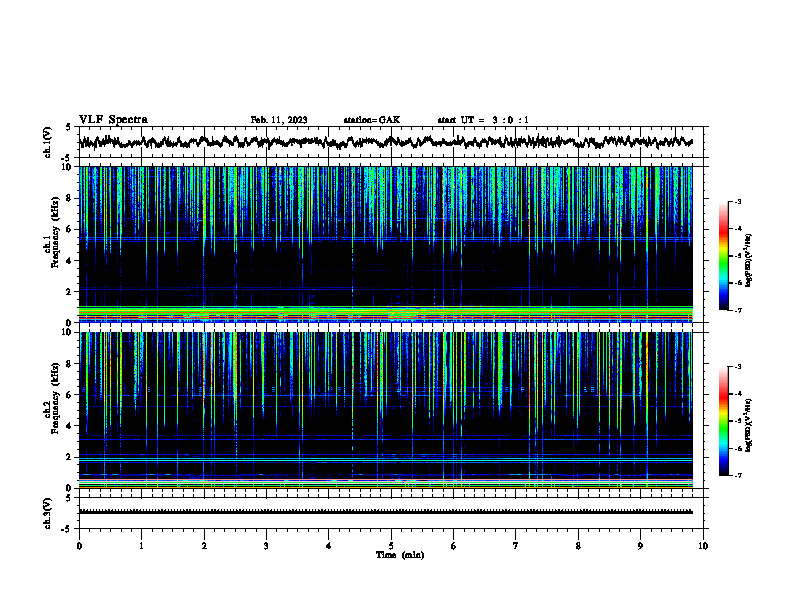
Task: Click the ch.1 color scale log(PSD) label
Action: (749, 260)
